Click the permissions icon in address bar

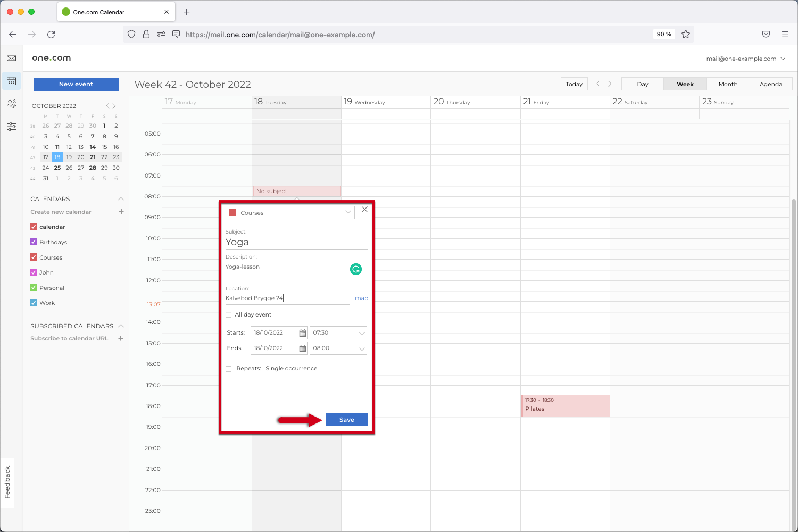tap(161, 34)
